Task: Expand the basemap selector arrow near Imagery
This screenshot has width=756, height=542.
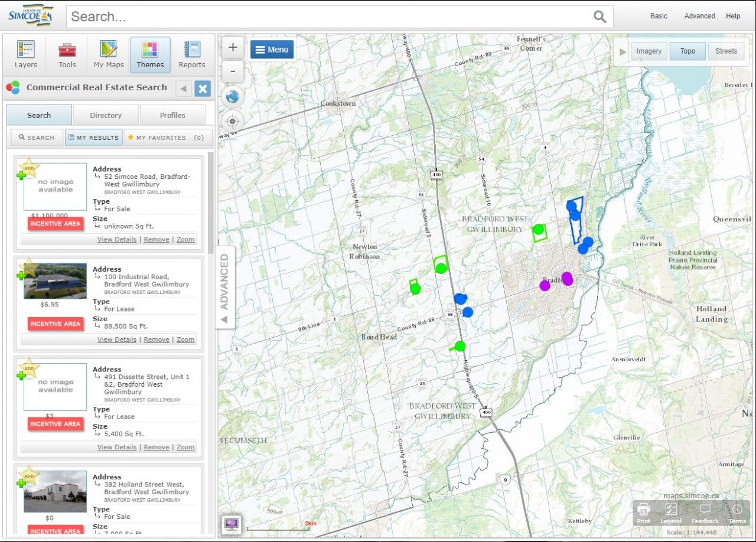Action: tap(624, 51)
